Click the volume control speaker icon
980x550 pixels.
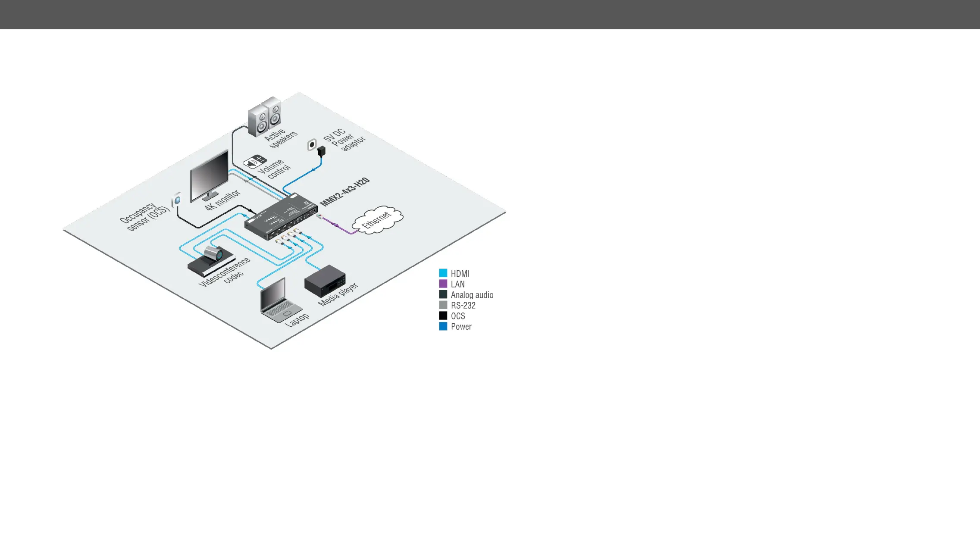[x=255, y=162]
